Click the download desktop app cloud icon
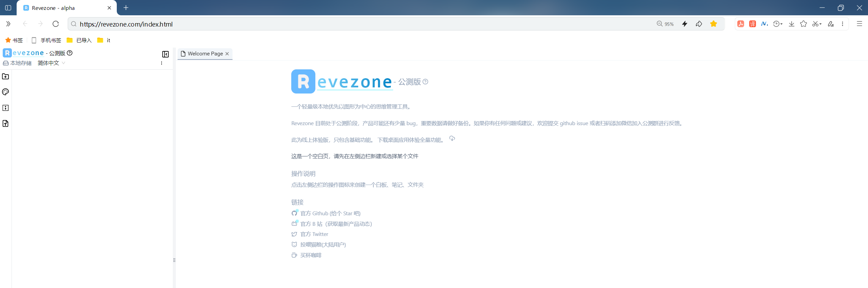 (452, 138)
